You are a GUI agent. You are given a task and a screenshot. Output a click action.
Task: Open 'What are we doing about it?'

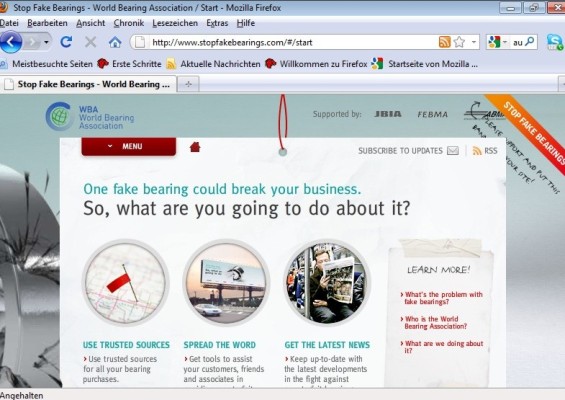442,347
